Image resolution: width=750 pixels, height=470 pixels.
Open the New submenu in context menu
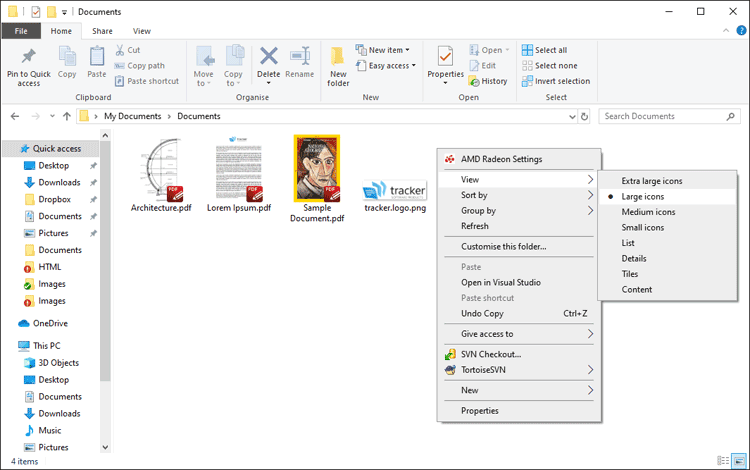[x=519, y=391]
